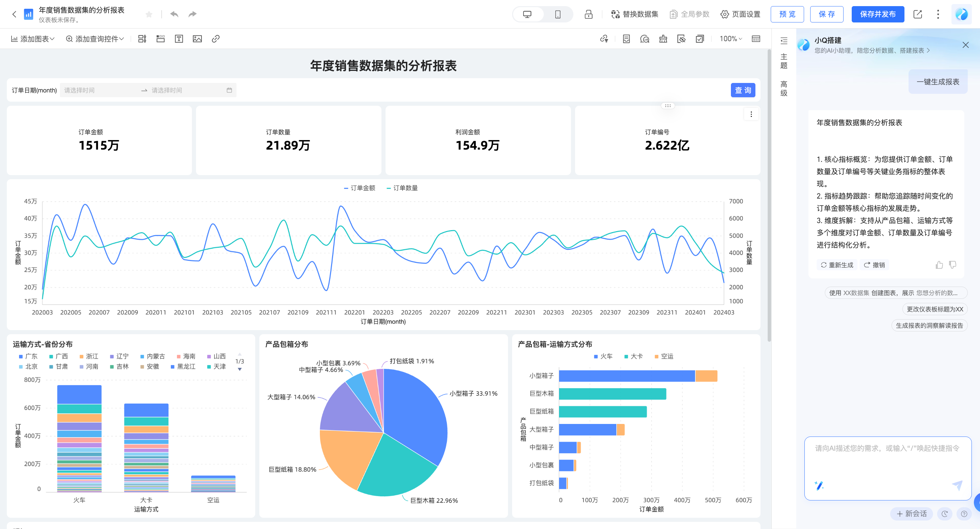
Task: Thumbs down the AI response
Action: click(953, 265)
